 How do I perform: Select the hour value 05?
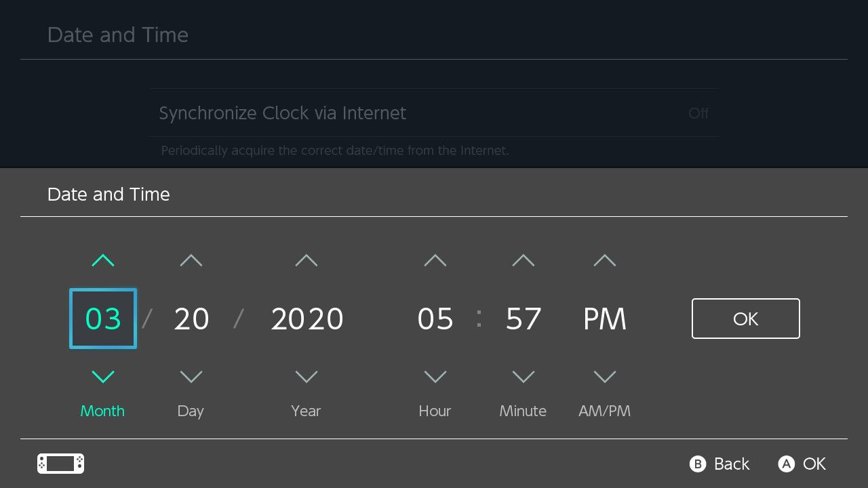(x=435, y=319)
